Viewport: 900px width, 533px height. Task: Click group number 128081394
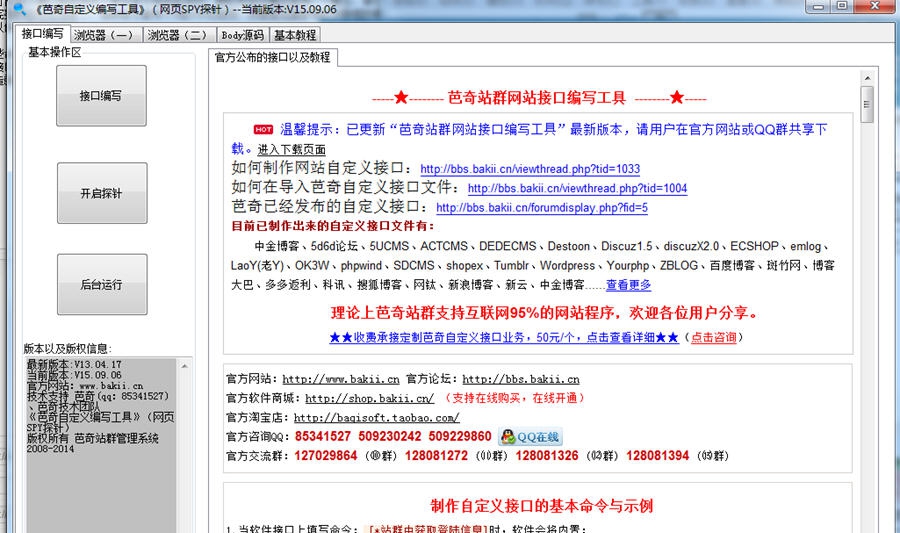(657, 456)
